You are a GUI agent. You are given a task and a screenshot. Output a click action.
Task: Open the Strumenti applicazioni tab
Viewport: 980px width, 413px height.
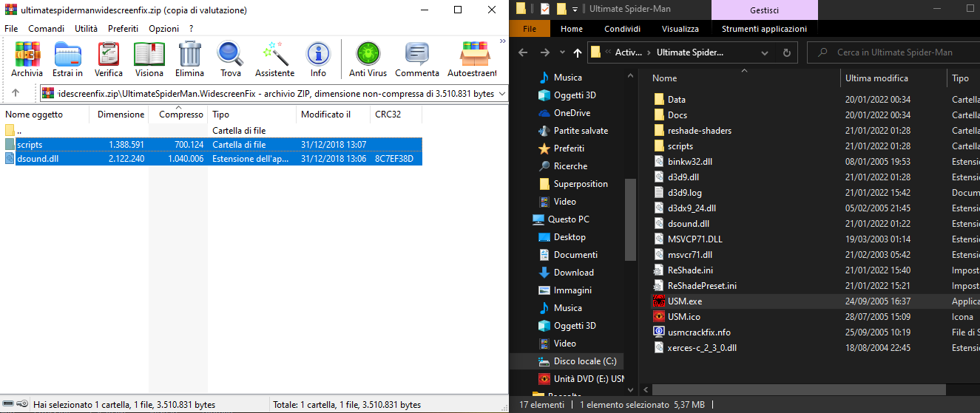click(764, 29)
